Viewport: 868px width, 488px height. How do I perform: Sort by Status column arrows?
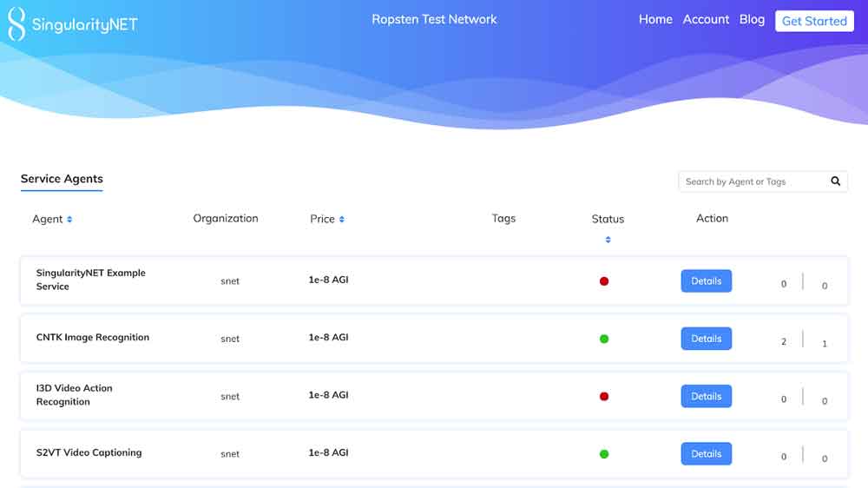pos(608,240)
